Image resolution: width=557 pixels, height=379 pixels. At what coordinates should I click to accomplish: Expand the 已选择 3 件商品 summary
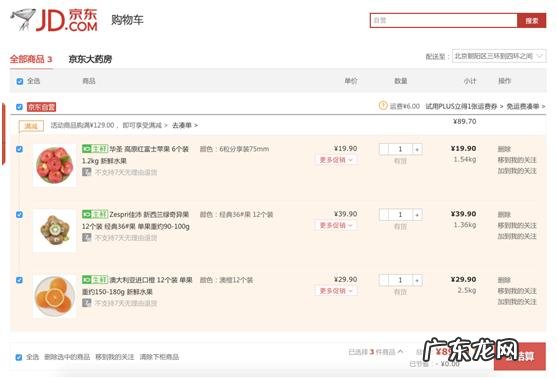[x=375, y=352]
